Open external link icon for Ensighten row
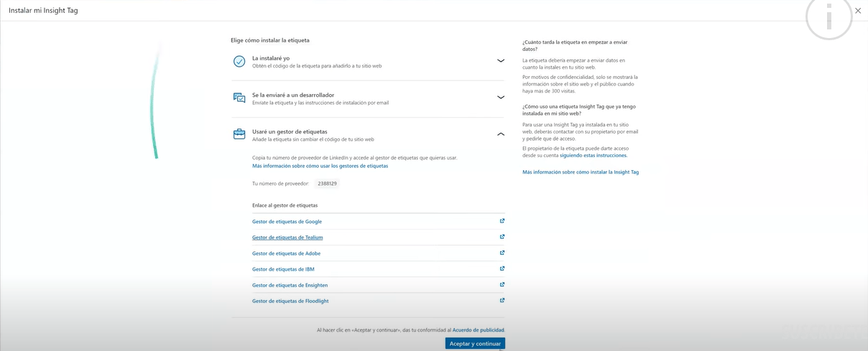This screenshot has width=868, height=351. [x=502, y=284]
